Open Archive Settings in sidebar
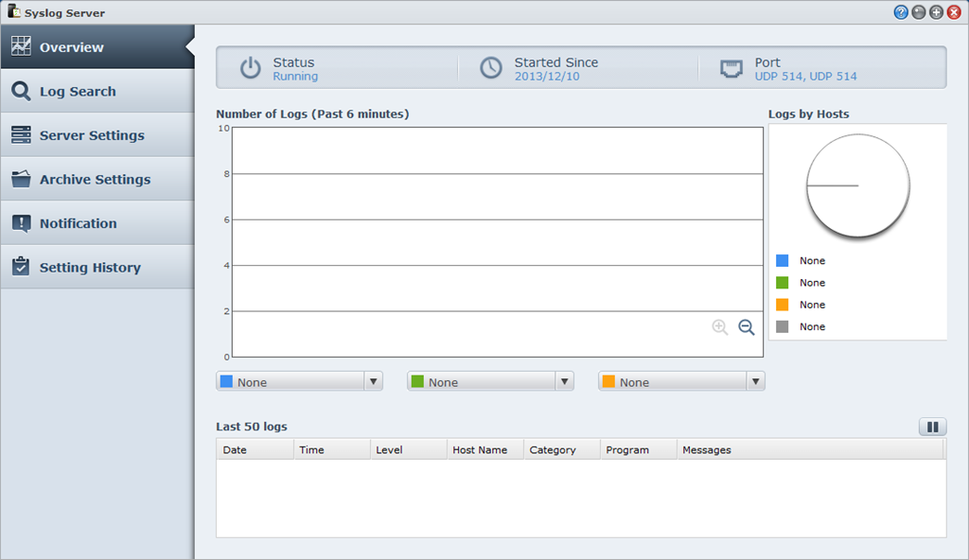 click(x=95, y=180)
